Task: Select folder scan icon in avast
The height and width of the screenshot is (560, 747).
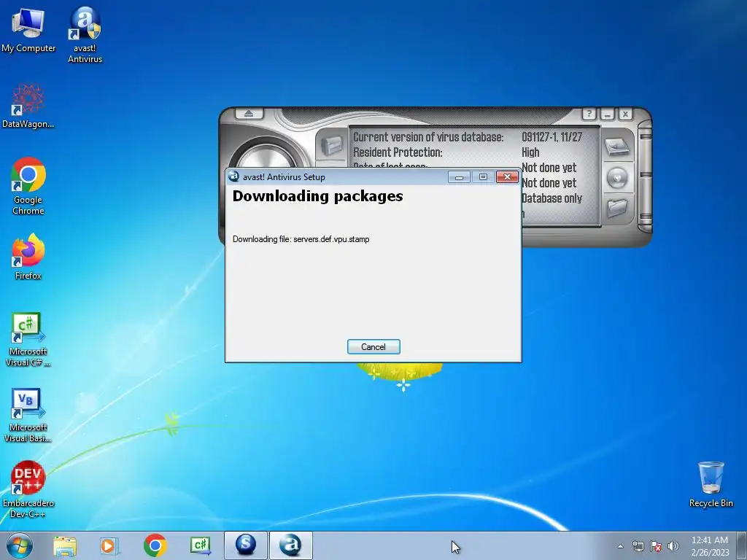Action: point(616,208)
